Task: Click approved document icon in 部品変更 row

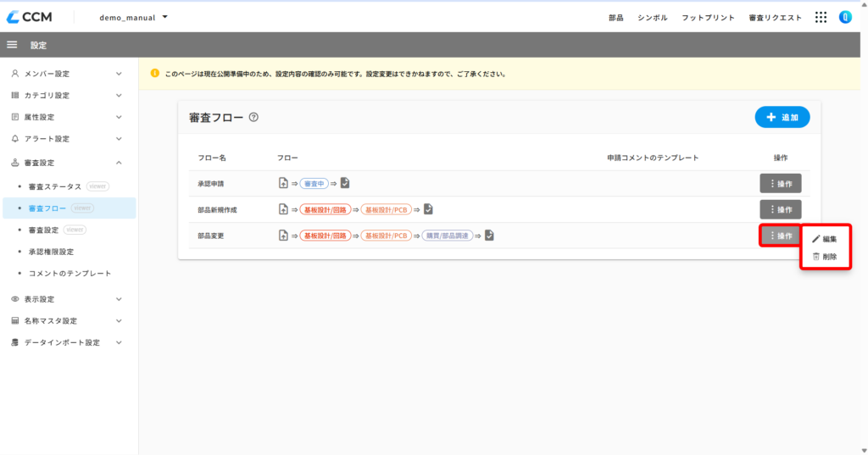Action: (x=489, y=235)
